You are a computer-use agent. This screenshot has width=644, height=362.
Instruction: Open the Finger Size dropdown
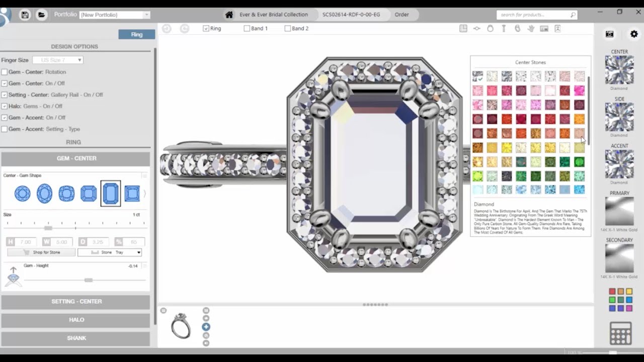(x=57, y=60)
